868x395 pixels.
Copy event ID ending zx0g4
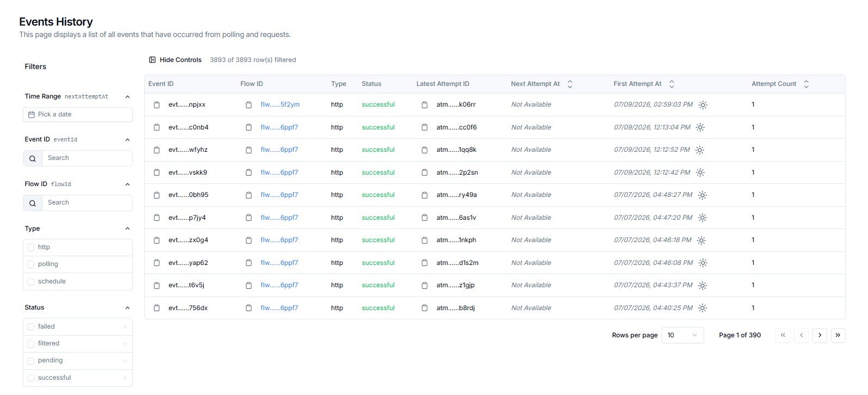tap(157, 240)
